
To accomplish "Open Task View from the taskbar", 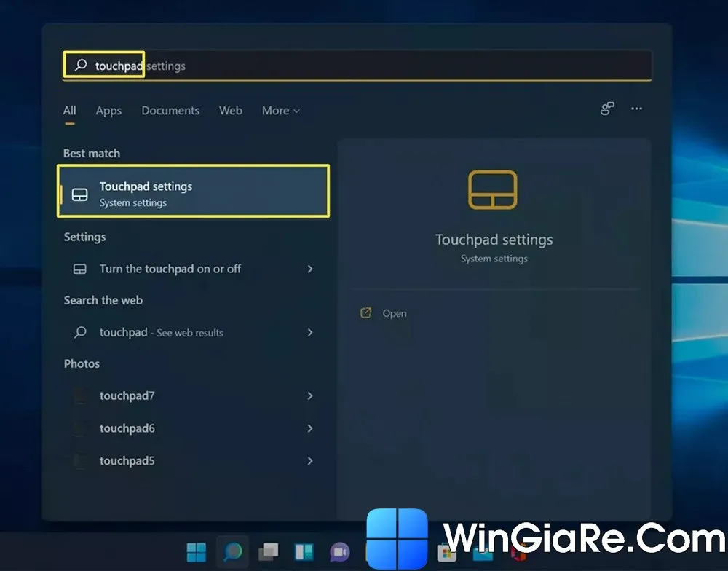I will (269, 551).
